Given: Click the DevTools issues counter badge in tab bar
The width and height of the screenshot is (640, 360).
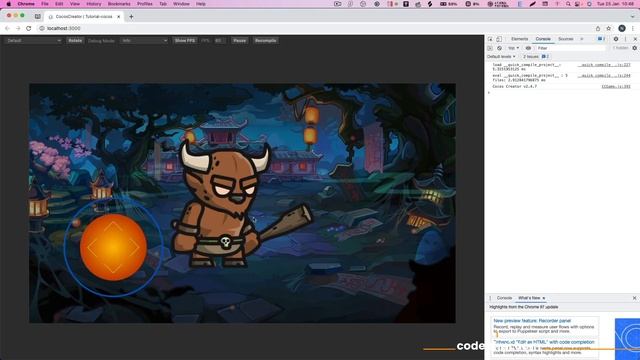Looking at the screenshot, I should pos(601,39).
